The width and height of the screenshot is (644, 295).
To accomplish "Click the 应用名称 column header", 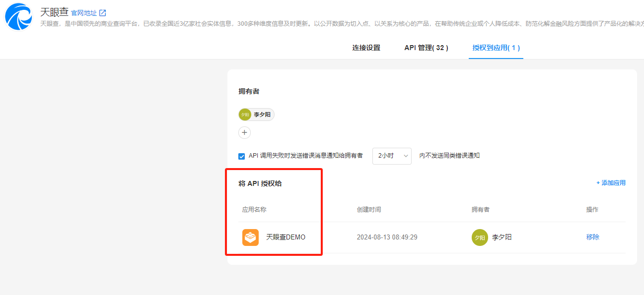I will (254, 210).
